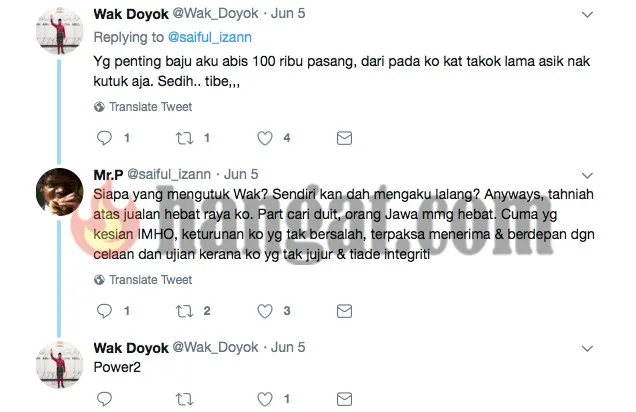Like the Power2 tweet
The height and width of the screenshot is (412, 636).
[265, 399]
